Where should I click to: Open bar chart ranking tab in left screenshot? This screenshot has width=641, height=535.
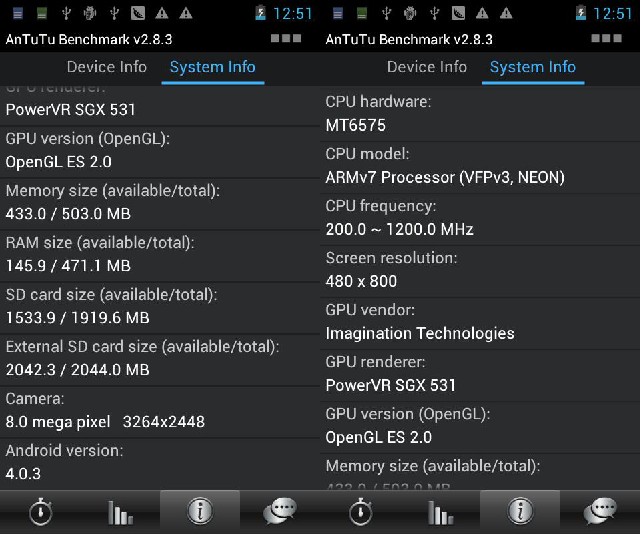click(120, 512)
